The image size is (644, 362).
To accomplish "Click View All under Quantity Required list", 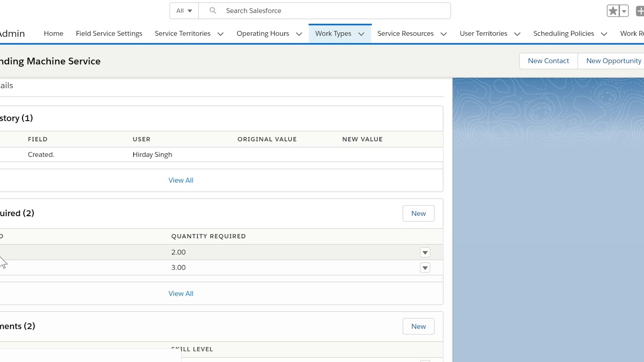I will point(181,293).
